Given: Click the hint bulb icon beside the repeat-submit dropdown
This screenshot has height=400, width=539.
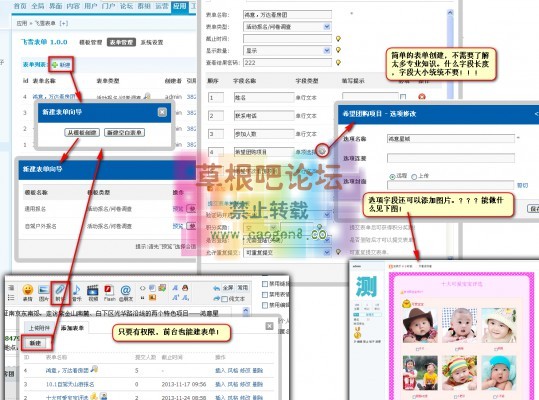Looking at the screenshot, I should click(338, 252).
